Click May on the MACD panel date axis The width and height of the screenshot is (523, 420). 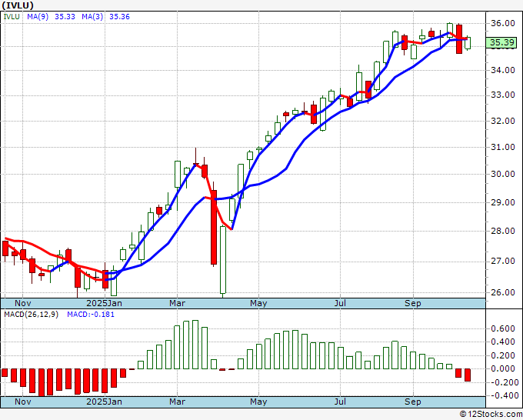click(x=258, y=402)
